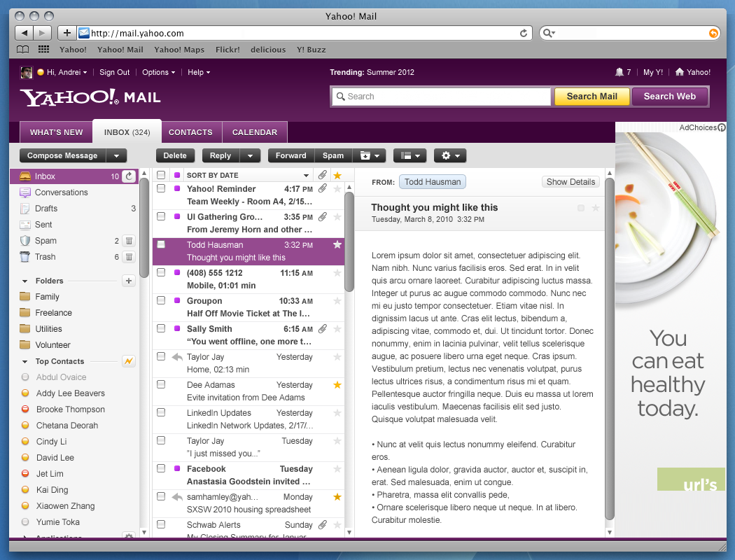
Task: Remove star from Dee Adamas message
Action: 337,385
